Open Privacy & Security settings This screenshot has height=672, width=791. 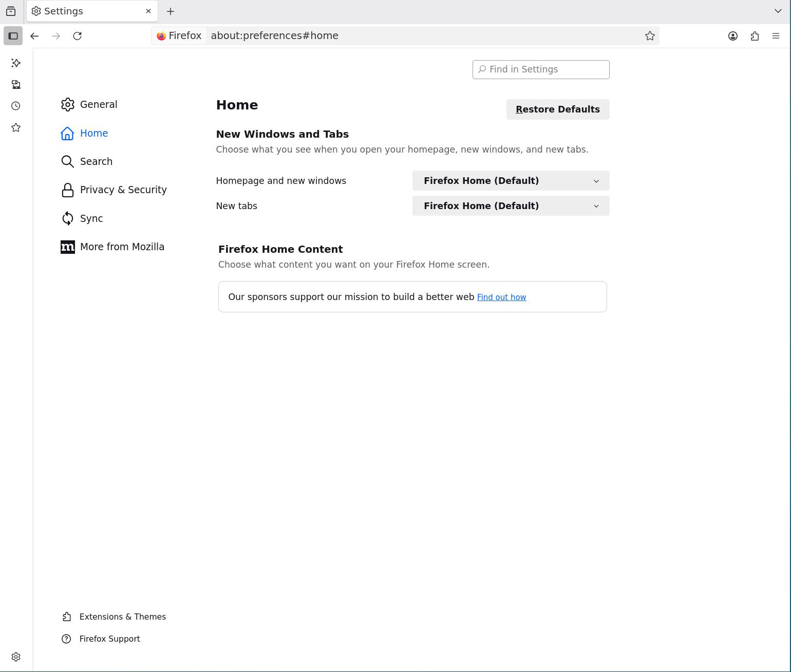(114, 190)
